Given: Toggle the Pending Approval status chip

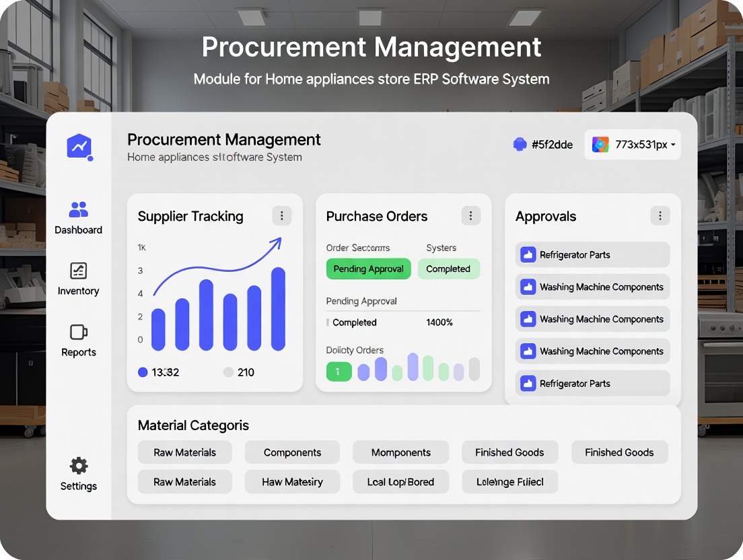Looking at the screenshot, I should (x=368, y=269).
